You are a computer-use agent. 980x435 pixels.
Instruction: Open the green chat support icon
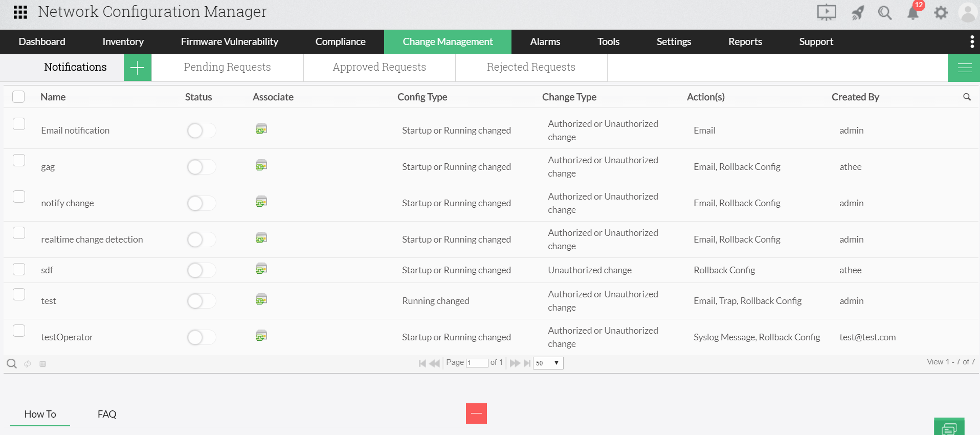coord(949,428)
